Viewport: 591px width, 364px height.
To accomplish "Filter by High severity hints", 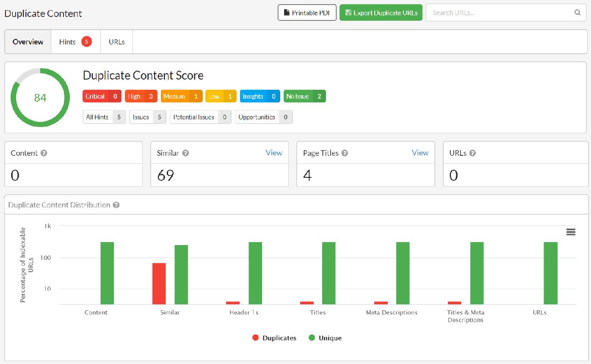I will coord(141,97).
